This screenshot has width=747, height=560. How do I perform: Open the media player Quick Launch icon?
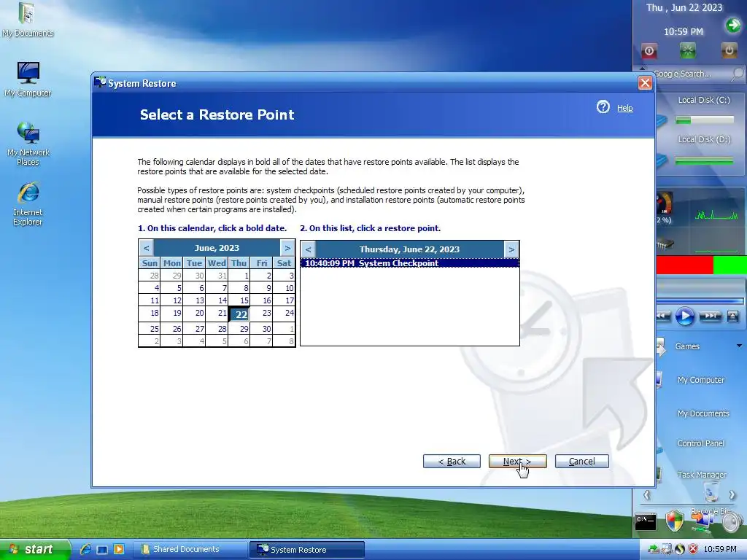pyautogui.click(x=119, y=549)
